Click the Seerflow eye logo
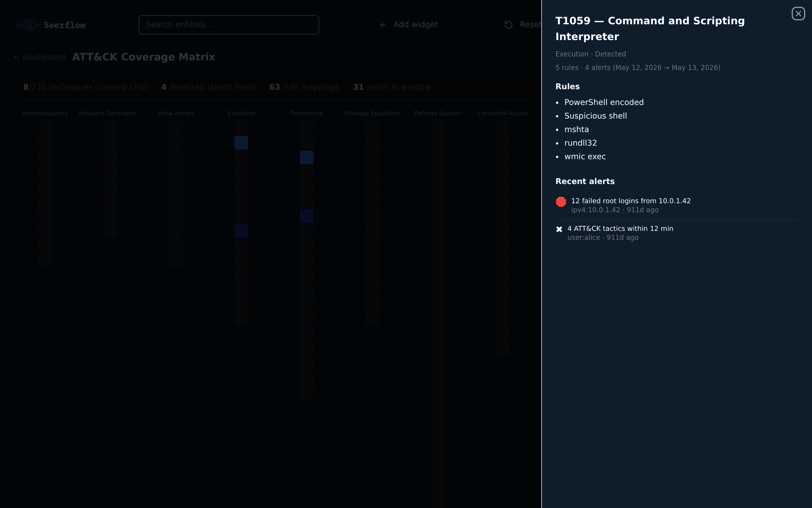This screenshot has height=508, width=812. [29, 25]
